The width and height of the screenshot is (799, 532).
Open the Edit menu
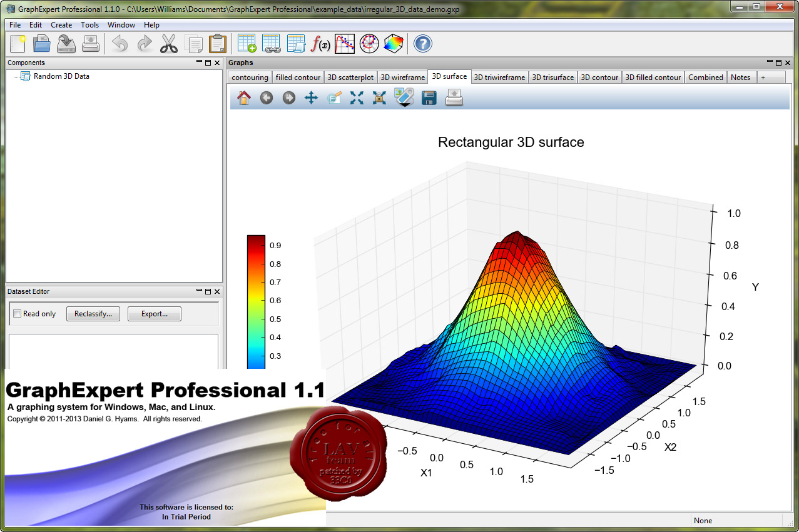36,25
